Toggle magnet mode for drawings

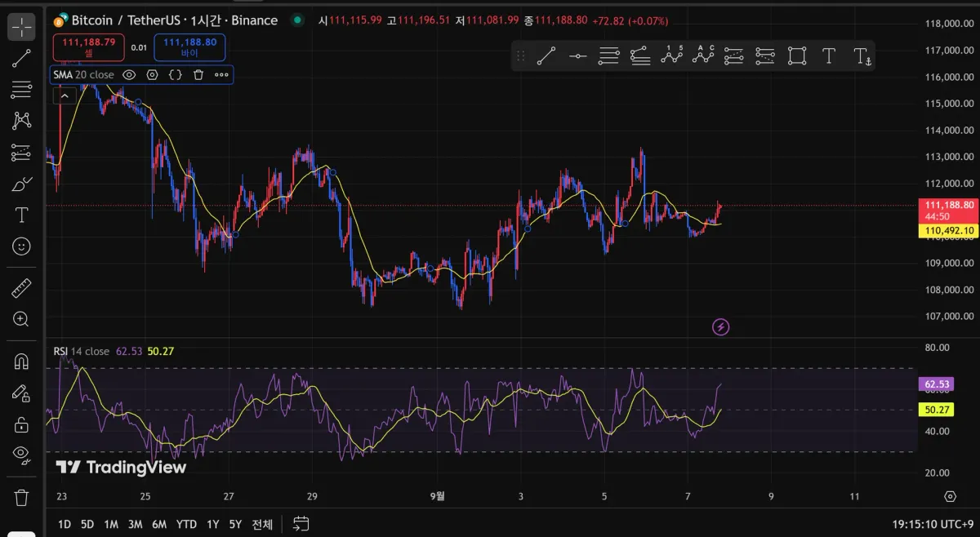click(21, 362)
